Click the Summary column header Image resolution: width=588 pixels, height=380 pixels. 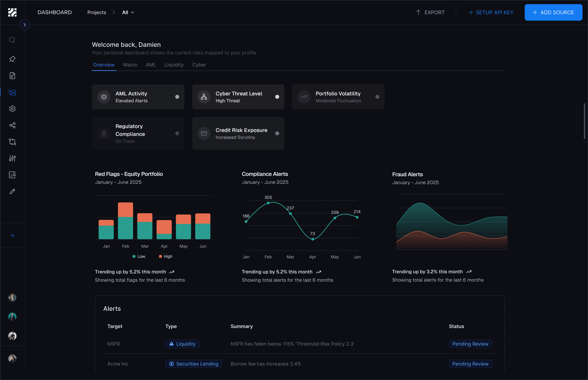(242, 326)
